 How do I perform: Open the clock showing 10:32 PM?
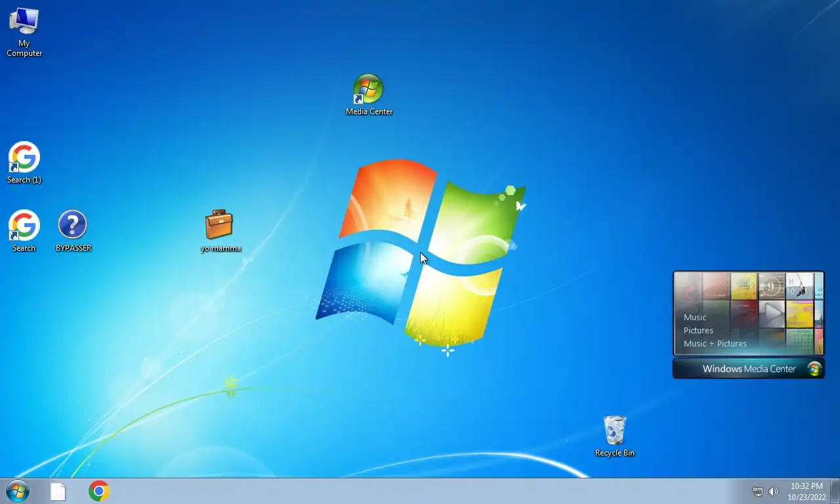(807, 492)
